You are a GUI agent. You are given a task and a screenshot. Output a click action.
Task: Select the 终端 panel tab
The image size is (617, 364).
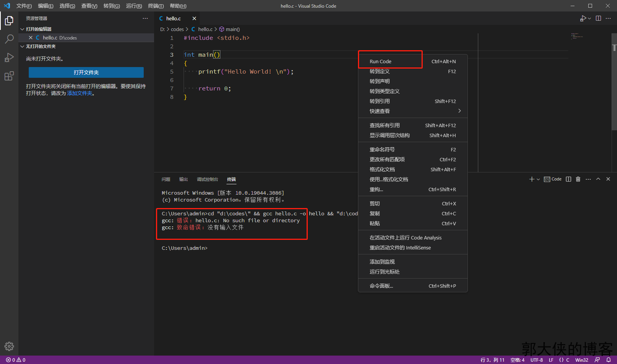coord(231,179)
